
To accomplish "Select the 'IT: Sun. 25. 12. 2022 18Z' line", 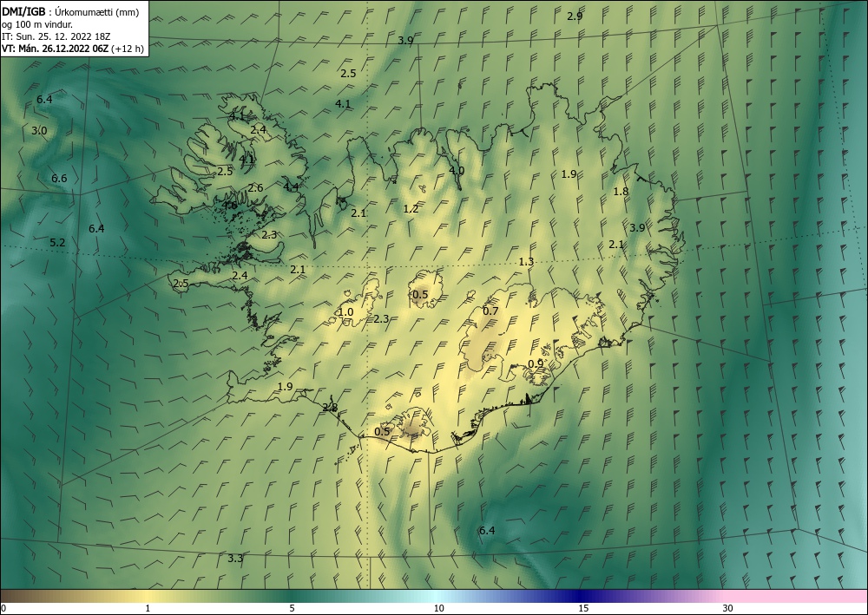I will coord(56,36).
